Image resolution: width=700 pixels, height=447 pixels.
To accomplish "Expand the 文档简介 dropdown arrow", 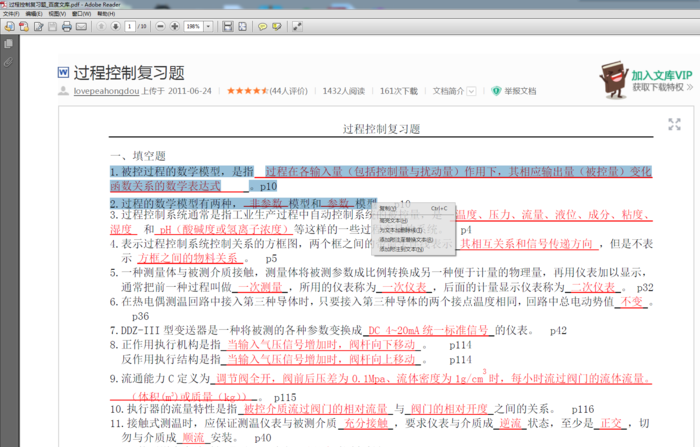I will 471,91.
